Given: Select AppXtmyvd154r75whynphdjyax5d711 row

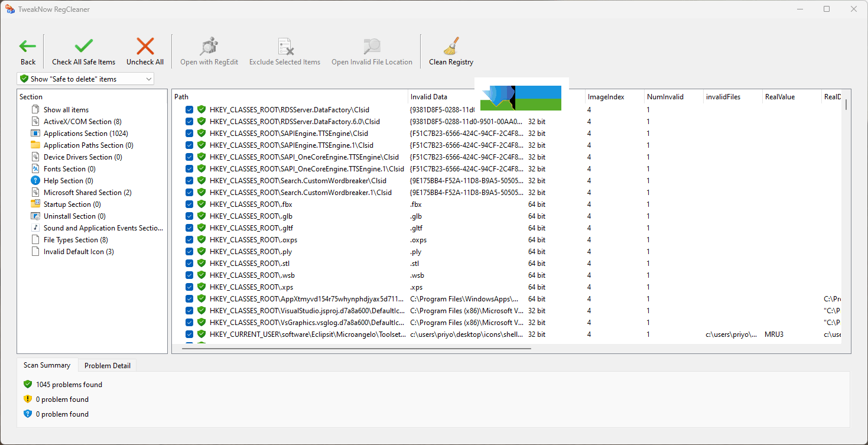Looking at the screenshot, I should [x=307, y=298].
